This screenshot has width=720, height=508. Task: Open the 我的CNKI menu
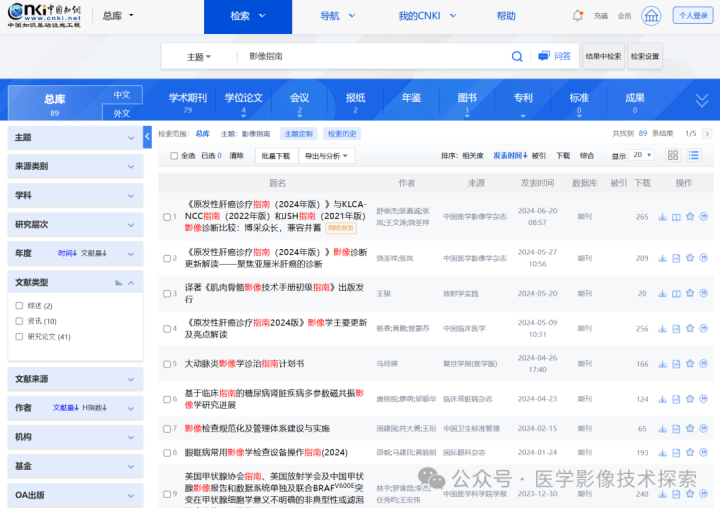pos(428,16)
